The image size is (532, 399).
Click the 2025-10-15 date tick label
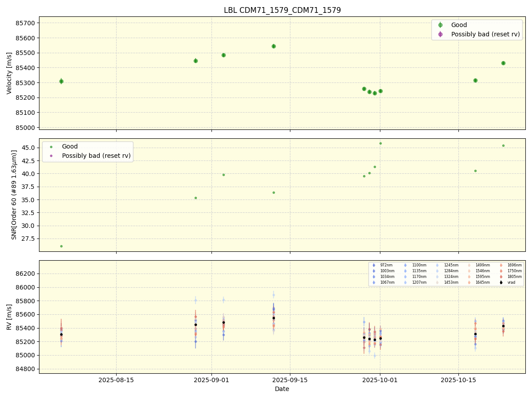458,380
